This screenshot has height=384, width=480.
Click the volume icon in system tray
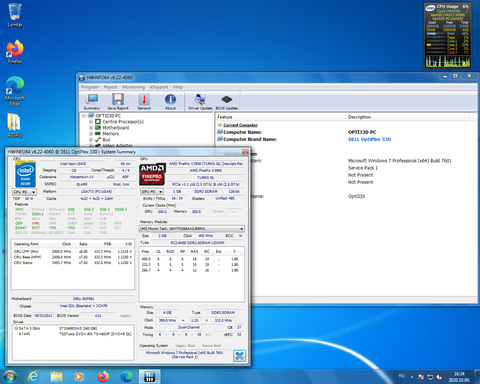click(439, 377)
